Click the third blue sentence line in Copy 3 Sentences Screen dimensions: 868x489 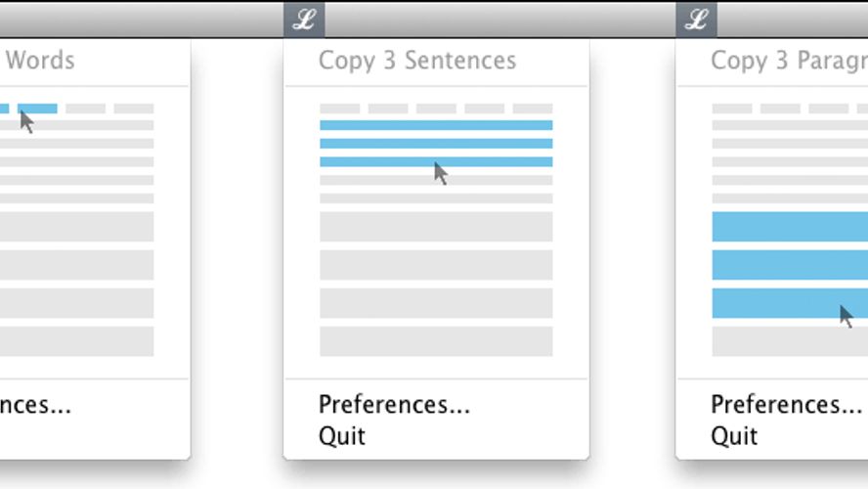tap(436, 161)
